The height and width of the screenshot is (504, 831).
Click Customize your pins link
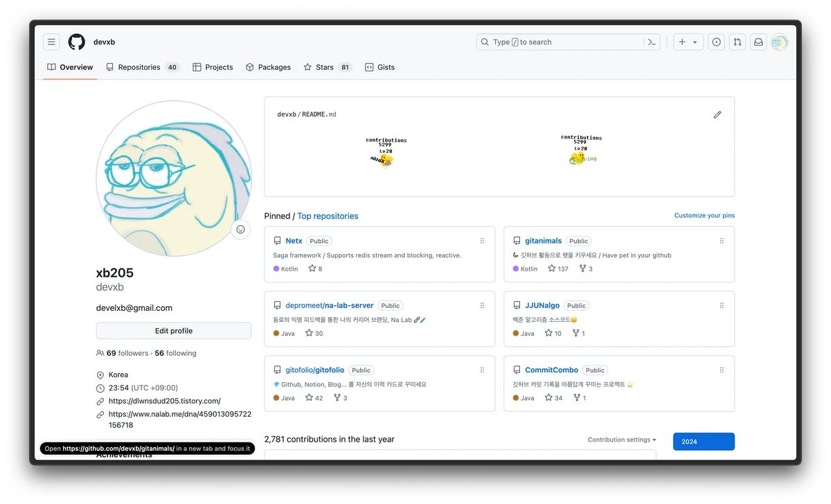(x=704, y=215)
